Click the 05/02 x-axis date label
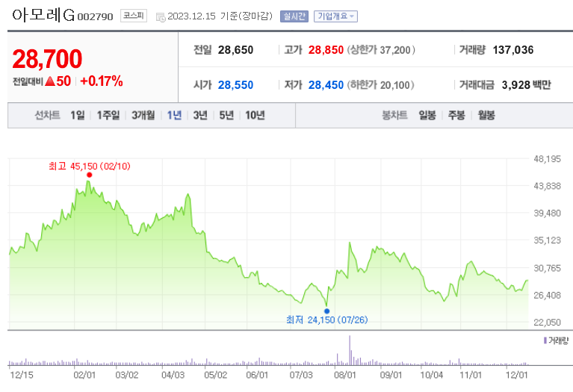 coord(216,375)
